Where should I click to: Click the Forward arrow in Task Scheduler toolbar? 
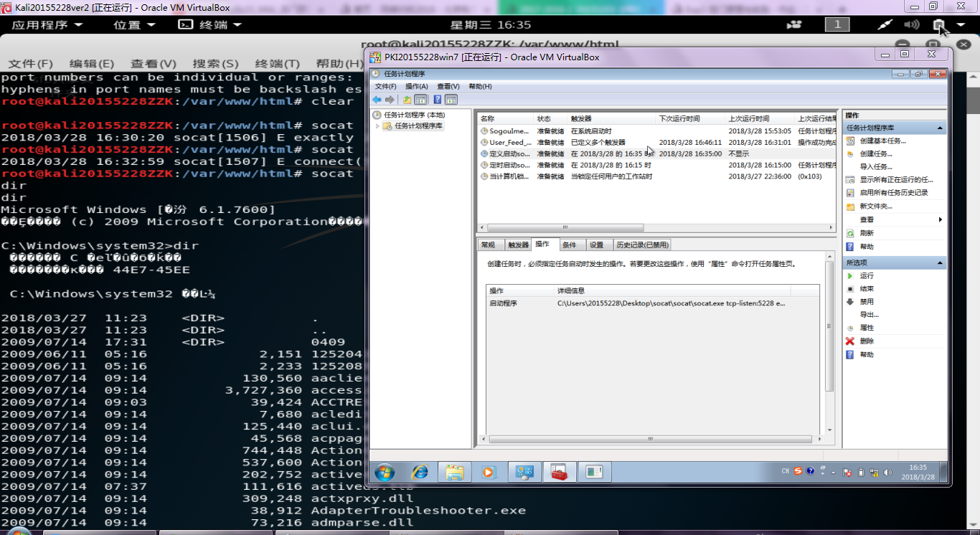pos(390,100)
